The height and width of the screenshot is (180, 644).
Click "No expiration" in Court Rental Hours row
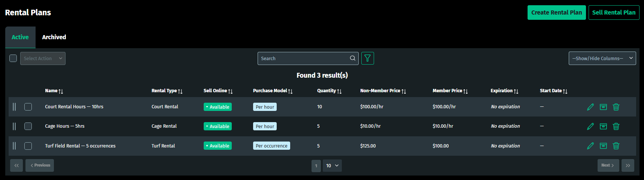(505, 107)
